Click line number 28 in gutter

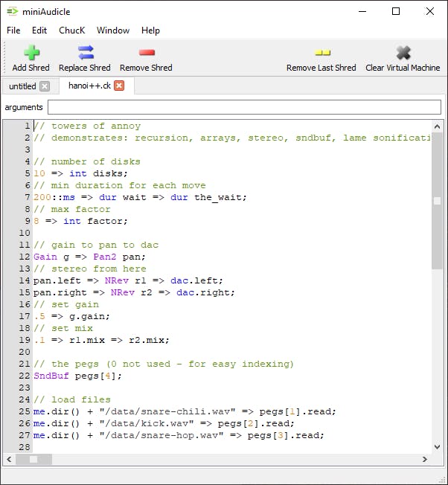[25, 447]
